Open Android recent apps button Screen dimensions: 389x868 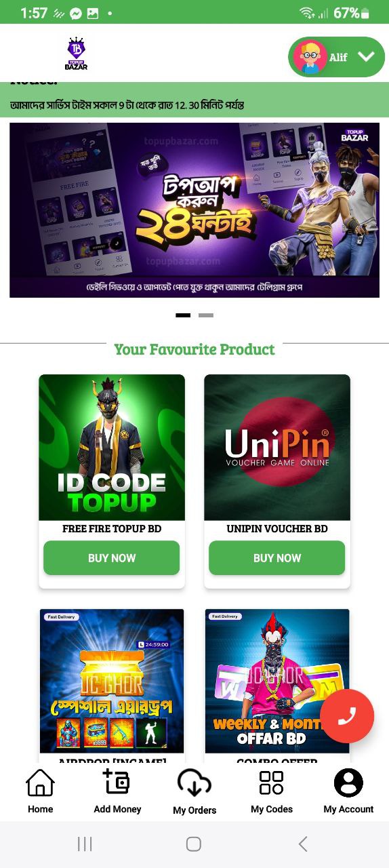click(x=85, y=844)
